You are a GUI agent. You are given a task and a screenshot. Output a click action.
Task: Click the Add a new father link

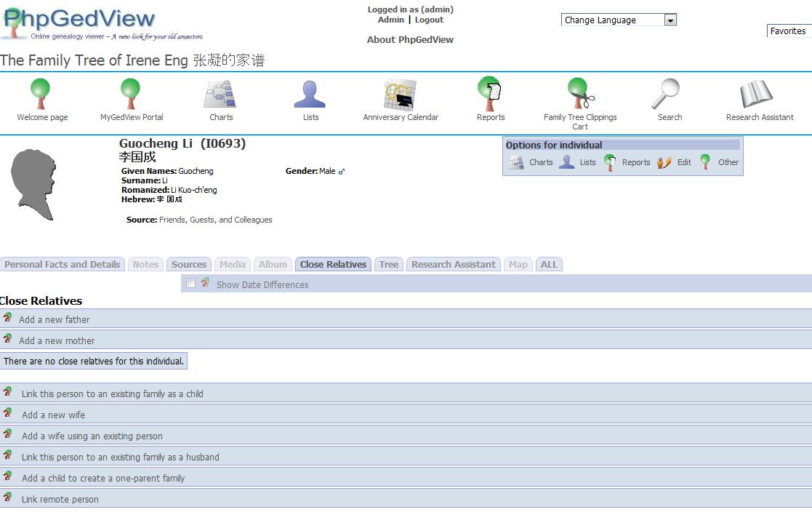pyautogui.click(x=55, y=319)
